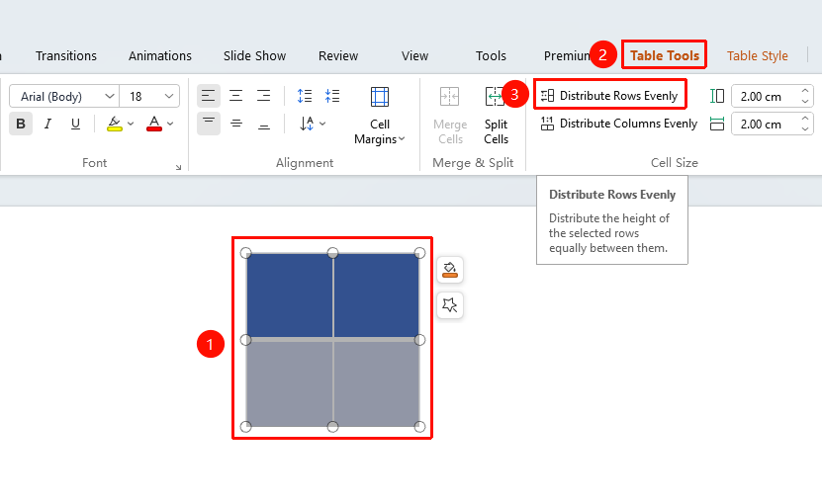This screenshot has height=504, width=822.
Task: Open the Transitions tab
Action: click(x=66, y=55)
